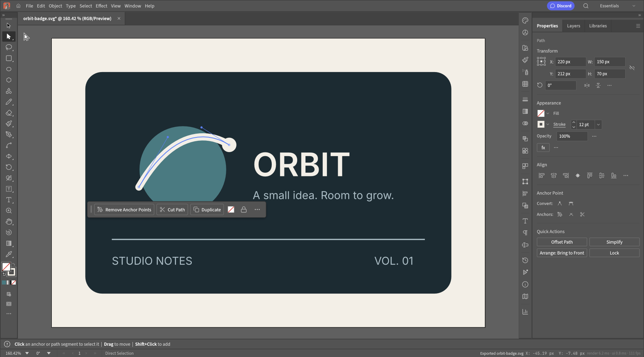Select the Rectangle tool
The image size is (644, 357).
point(9,58)
